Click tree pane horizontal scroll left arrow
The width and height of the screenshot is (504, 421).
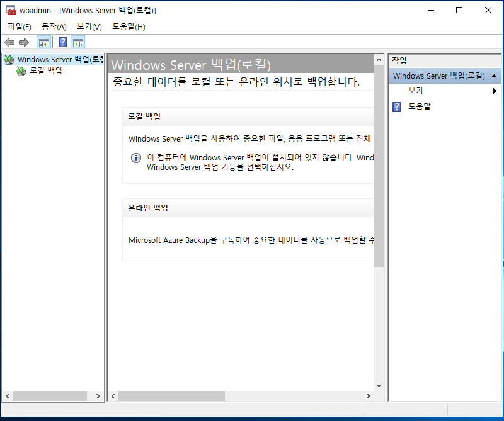[x=8, y=396]
